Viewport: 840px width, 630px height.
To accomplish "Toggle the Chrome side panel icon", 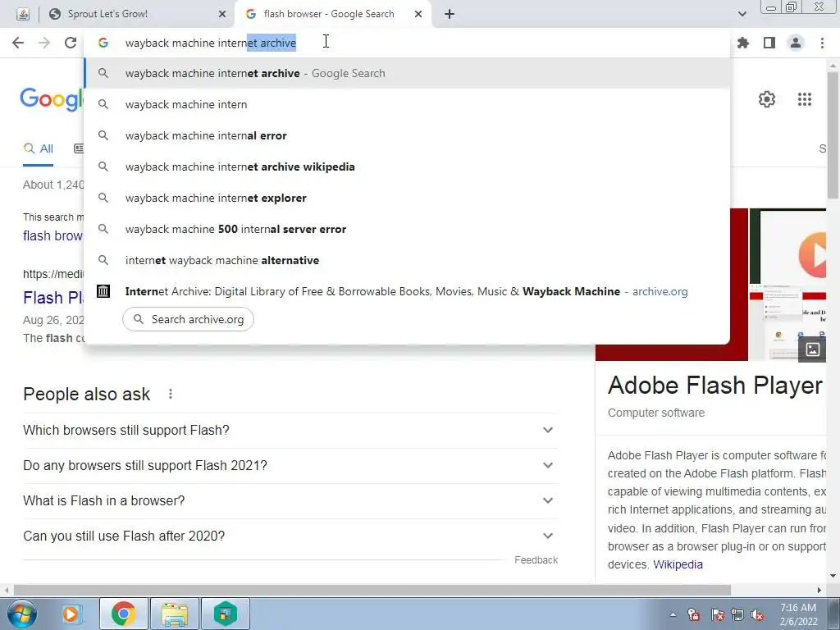I will [769, 43].
